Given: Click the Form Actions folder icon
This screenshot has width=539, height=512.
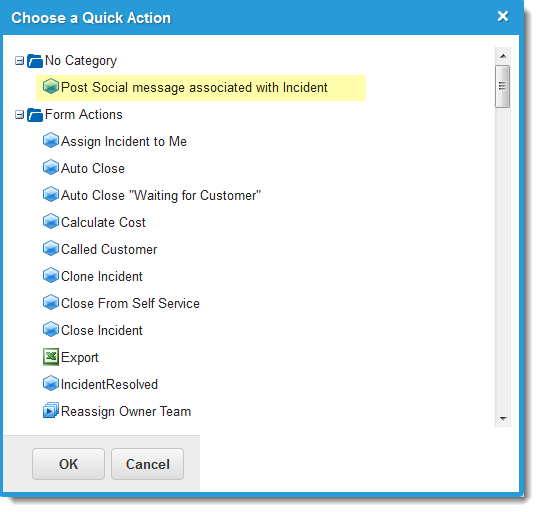Looking at the screenshot, I should click(35, 115).
